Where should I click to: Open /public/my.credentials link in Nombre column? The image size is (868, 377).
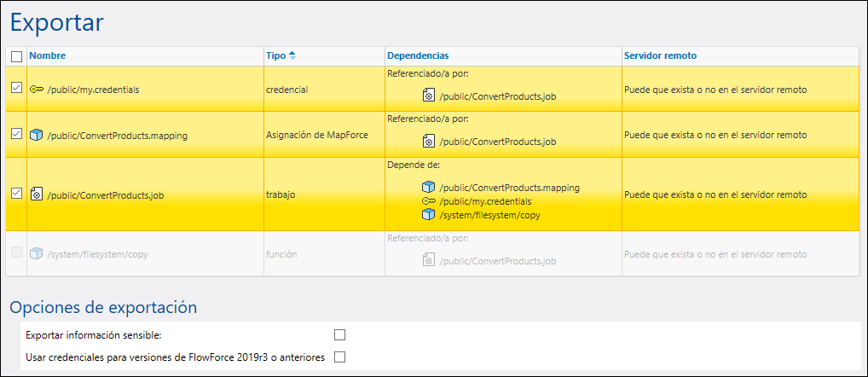coord(93,89)
